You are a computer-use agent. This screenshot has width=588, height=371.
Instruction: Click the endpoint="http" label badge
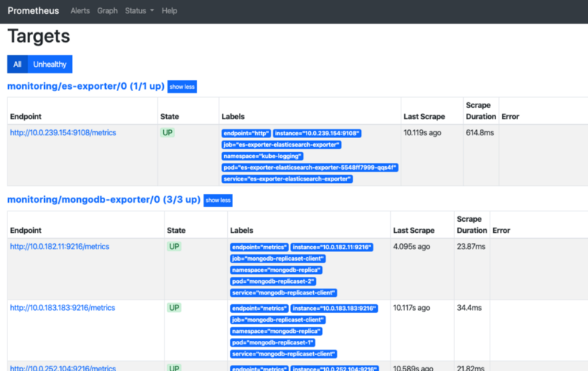click(246, 134)
